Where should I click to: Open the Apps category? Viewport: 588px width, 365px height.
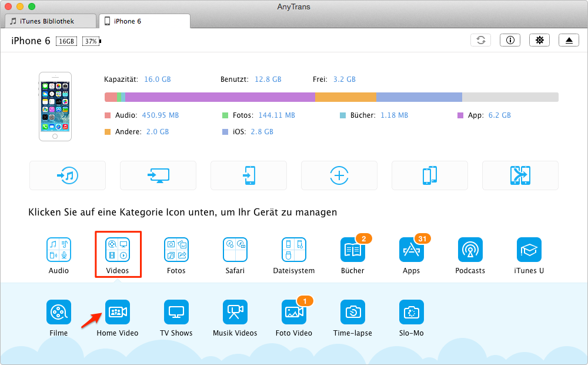coord(412,250)
